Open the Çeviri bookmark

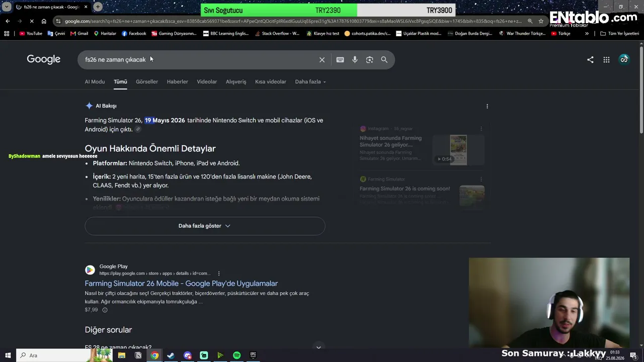pos(56,34)
